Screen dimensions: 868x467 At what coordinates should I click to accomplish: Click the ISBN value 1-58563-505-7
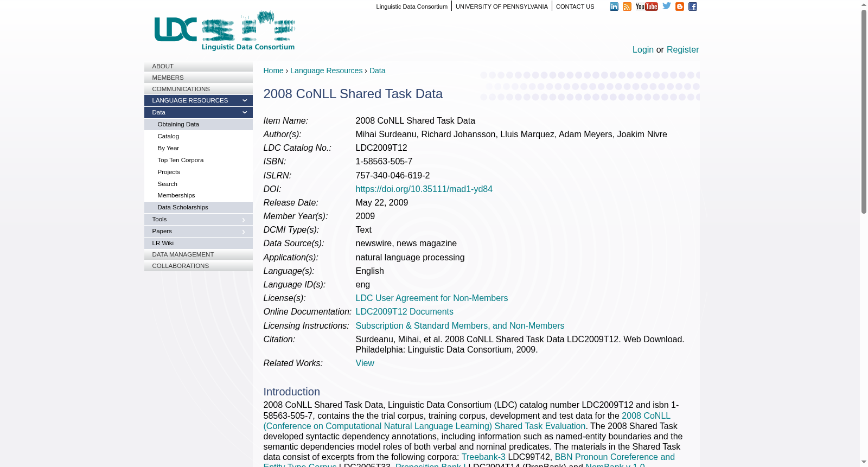384,161
